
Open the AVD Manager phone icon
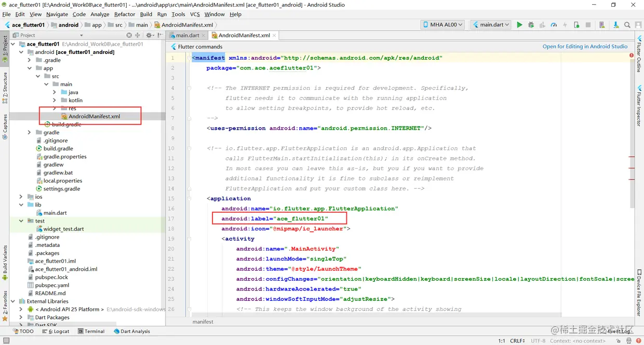point(602,25)
